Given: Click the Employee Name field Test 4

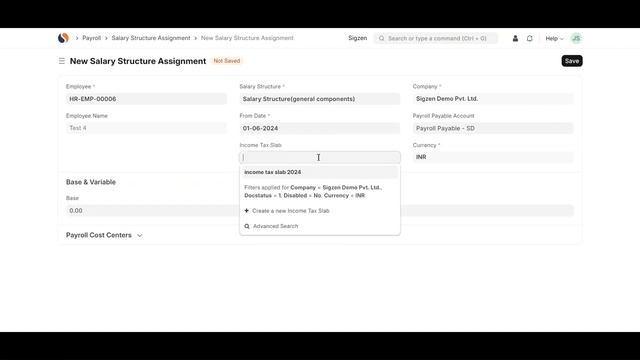Looking at the screenshot, I should [146, 128].
